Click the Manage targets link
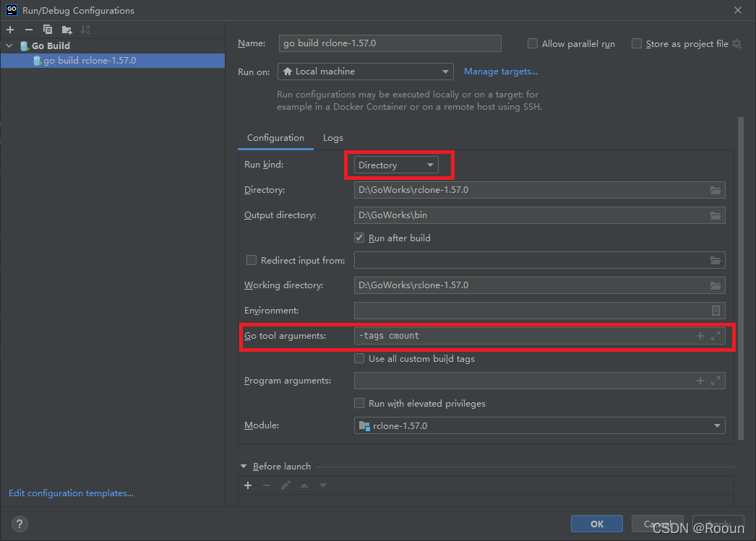Screen dimensions: 756x541 pos(500,72)
